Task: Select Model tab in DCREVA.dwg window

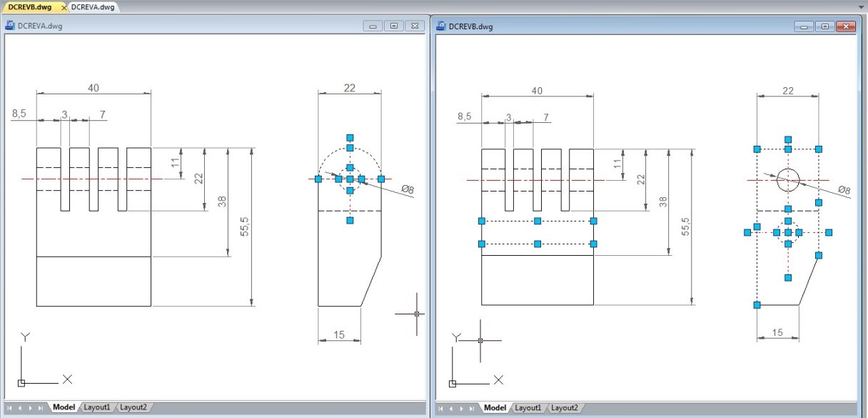Action: tap(64, 407)
